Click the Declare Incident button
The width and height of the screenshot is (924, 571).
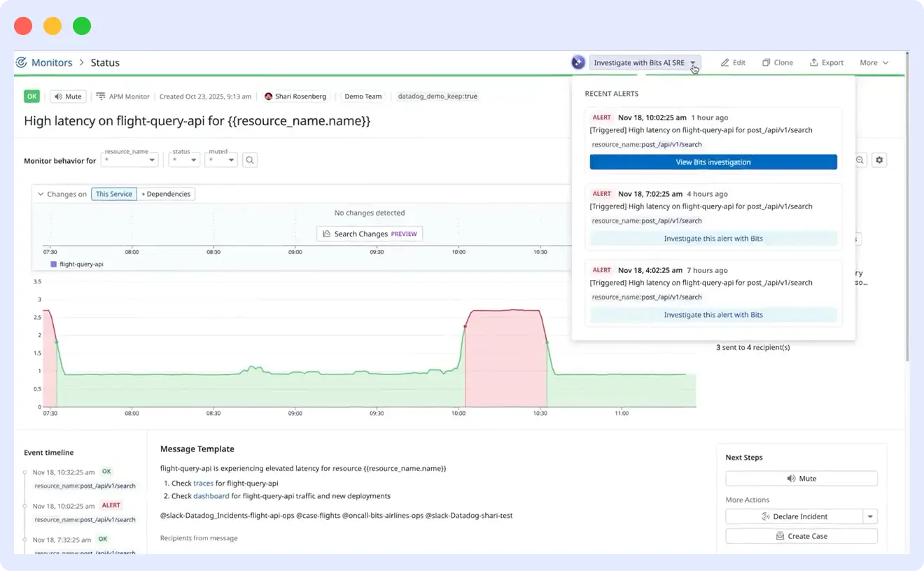794,516
